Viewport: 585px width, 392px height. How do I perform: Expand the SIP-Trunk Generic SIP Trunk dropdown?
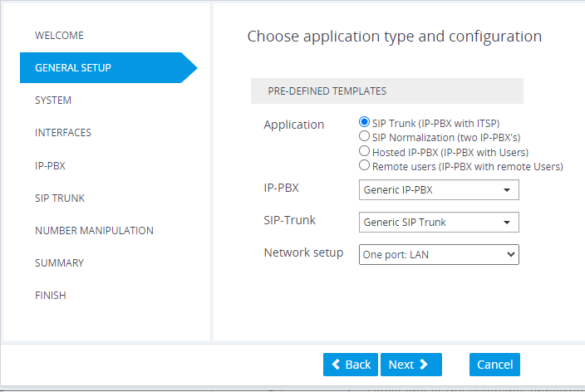439,223
